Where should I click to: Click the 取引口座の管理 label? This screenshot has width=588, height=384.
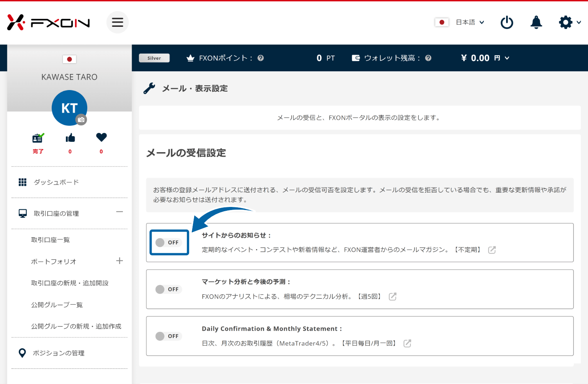click(56, 213)
